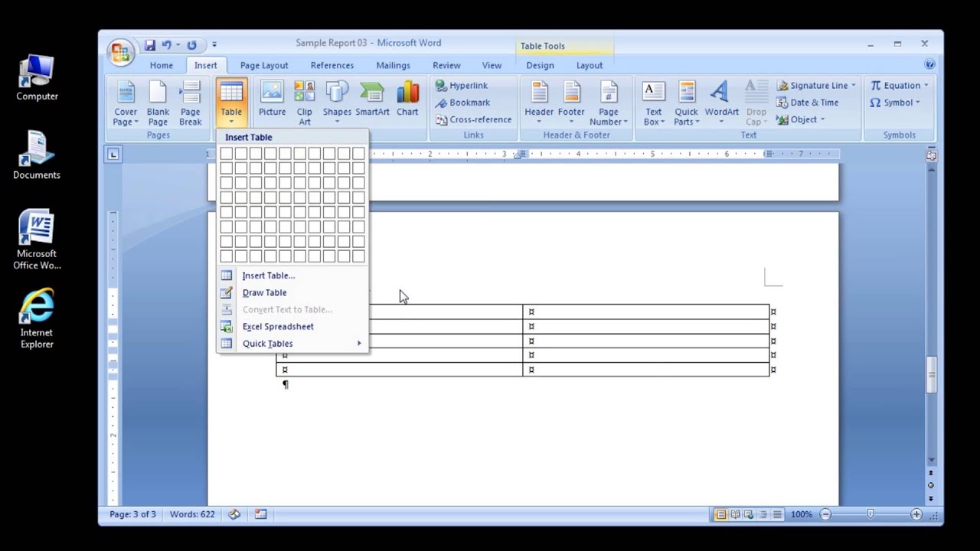Viewport: 980px width, 551px height.
Task: Toggle the ruler with View Ruler button
Action: pyautogui.click(x=931, y=155)
